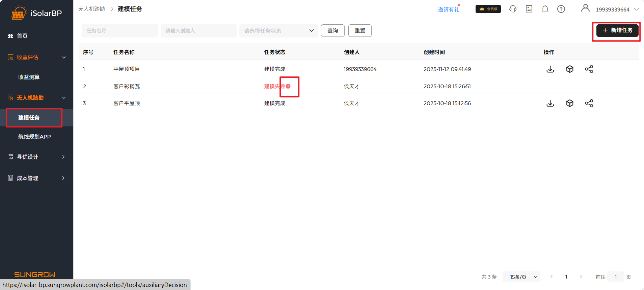Click the failure reason icon beside 建模失败
The height and width of the screenshot is (290, 644).
coord(288,87)
